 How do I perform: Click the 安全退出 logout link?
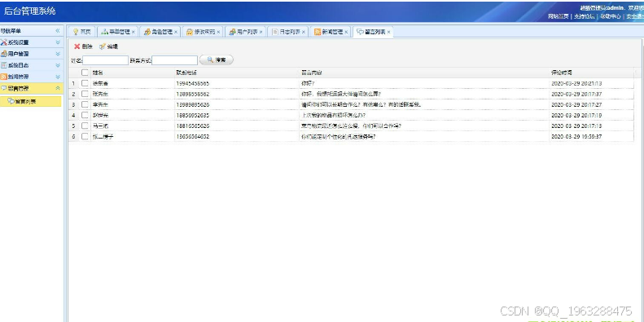(634, 16)
